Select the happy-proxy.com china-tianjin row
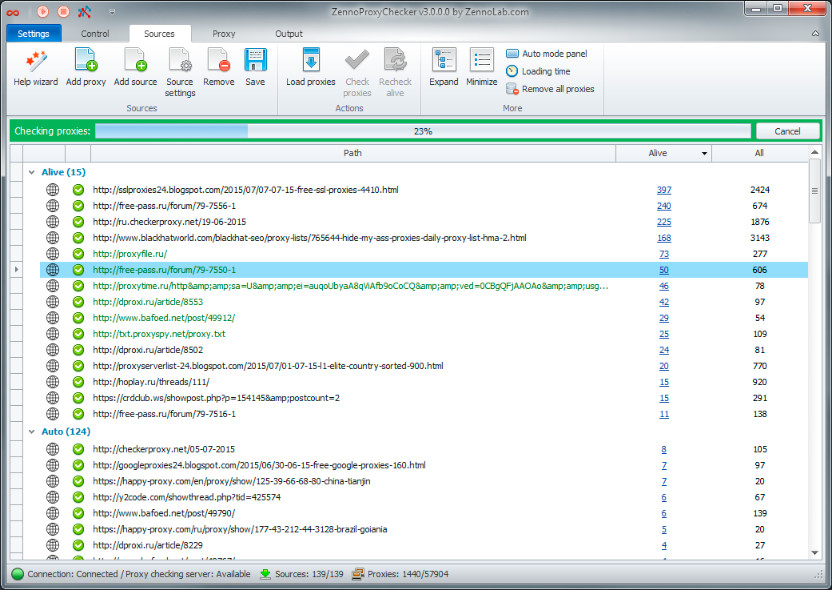Viewport: 832px width, 590px height. pyautogui.click(x=424, y=481)
